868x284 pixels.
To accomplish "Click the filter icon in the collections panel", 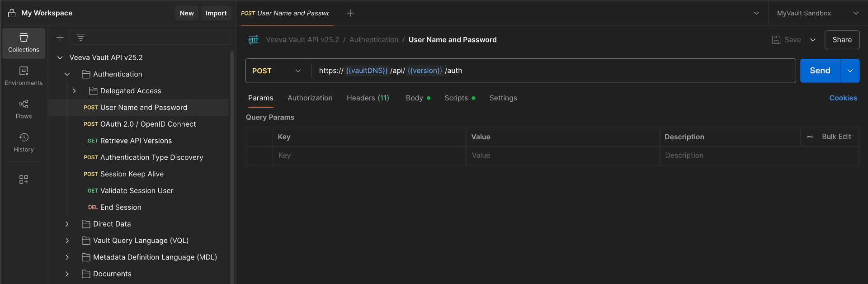I will pyautogui.click(x=80, y=38).
